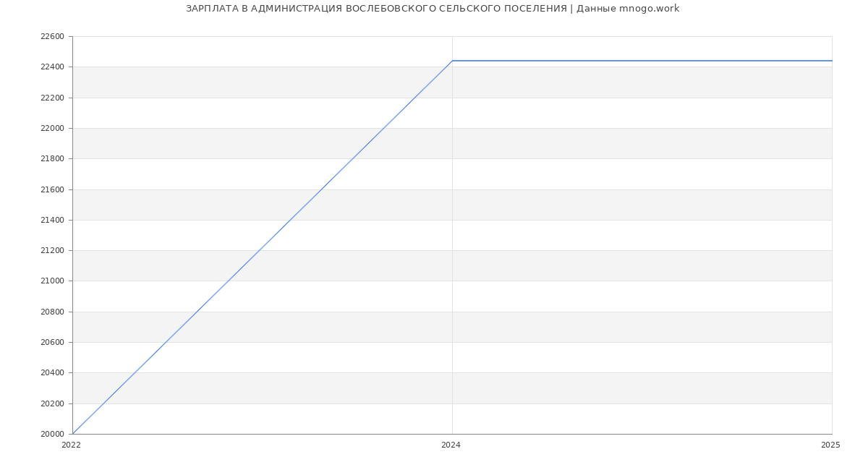The width and height of the screenshot is (868, 470).
Task: Click the line's starting point at 2022
Action: (73, 434)
